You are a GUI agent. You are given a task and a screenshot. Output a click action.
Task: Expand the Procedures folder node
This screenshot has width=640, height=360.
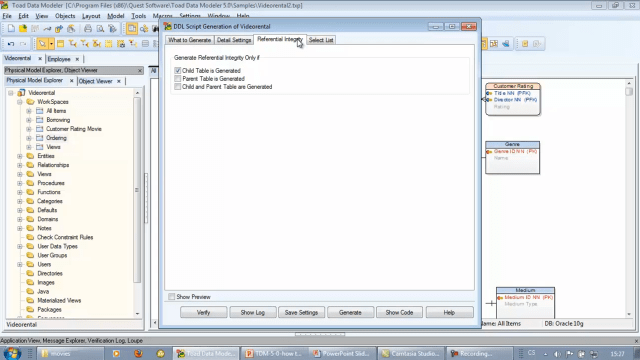click(20, 183)
